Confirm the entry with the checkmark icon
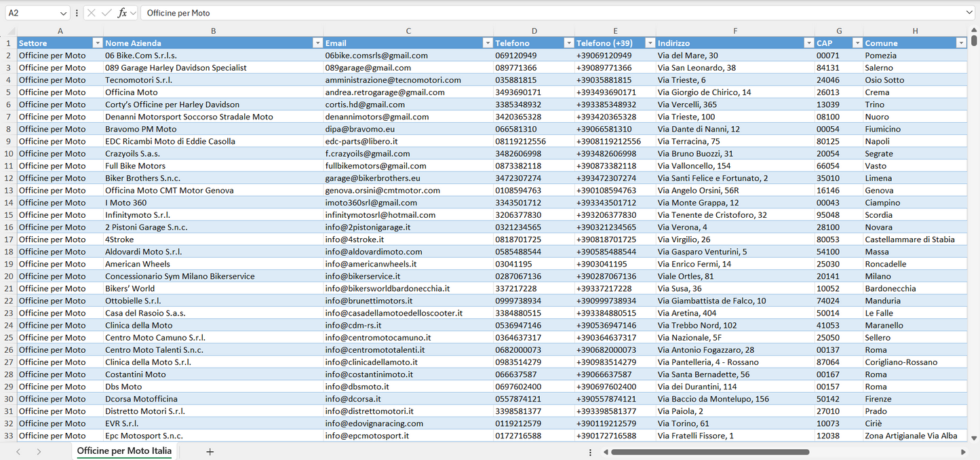This screenshot has width=980, height=460. point(106,13)
